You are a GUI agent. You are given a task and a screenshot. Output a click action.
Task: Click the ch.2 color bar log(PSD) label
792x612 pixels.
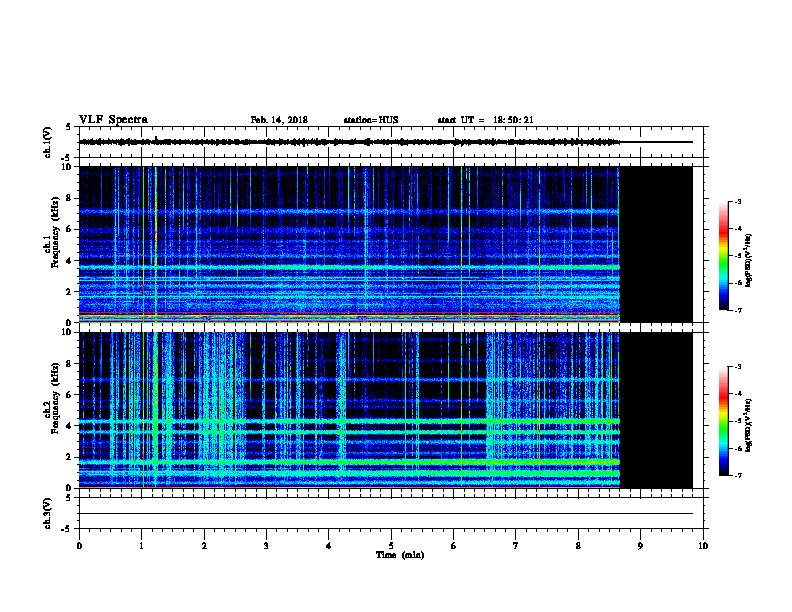click(749, 425)
